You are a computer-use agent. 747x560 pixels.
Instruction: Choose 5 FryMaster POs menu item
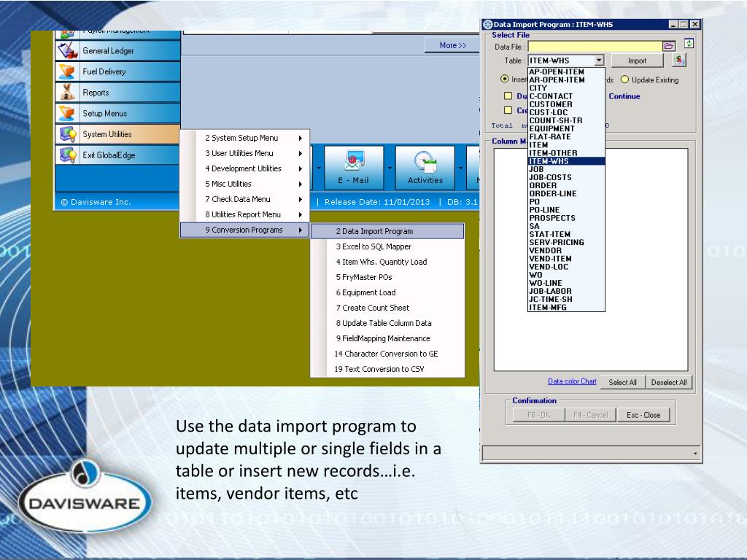pyautogui.click(x=387, y=277)
